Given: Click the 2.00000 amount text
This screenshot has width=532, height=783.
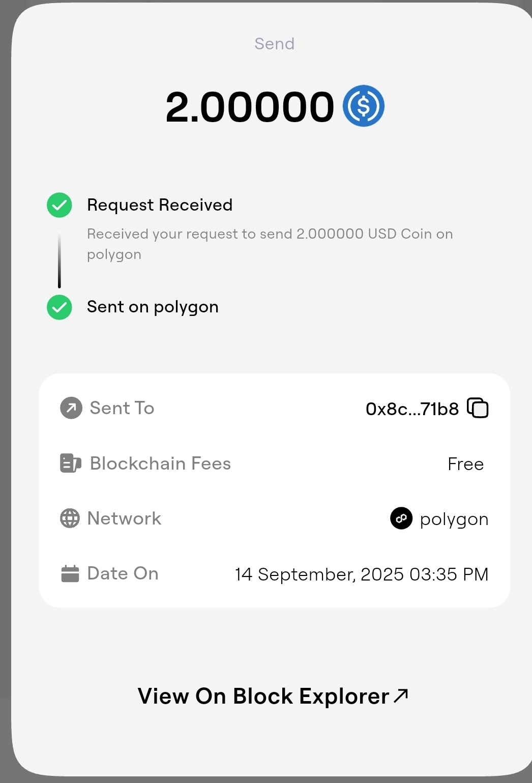Looking at the screenshot, I should point(250,107).
